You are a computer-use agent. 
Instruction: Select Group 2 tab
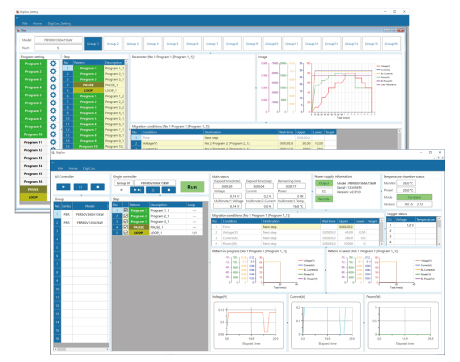[x=113, y=44]
